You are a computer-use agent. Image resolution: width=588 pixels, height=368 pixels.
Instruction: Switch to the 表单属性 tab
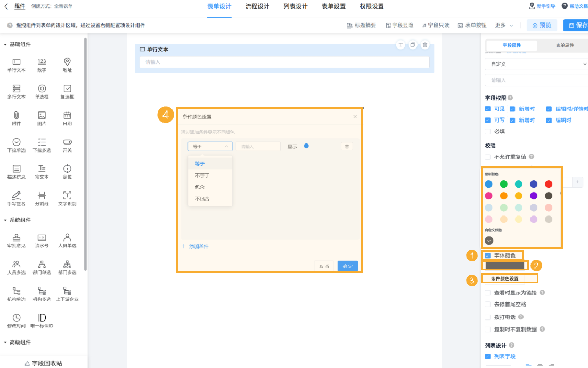coord(565,45)
